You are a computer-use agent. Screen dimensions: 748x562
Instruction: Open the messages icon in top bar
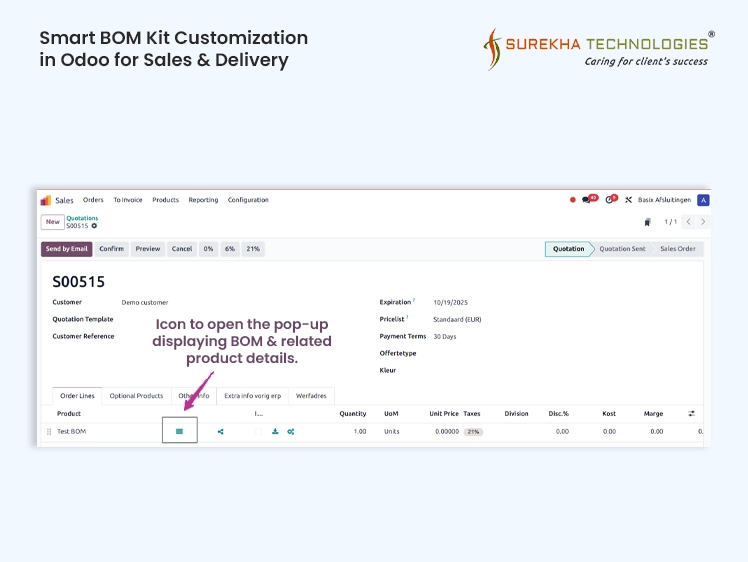pyautogui.click(x=587, y=200)
